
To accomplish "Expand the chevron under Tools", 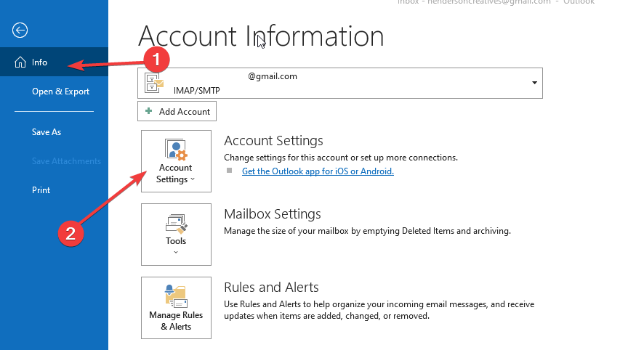I will 176,253.
